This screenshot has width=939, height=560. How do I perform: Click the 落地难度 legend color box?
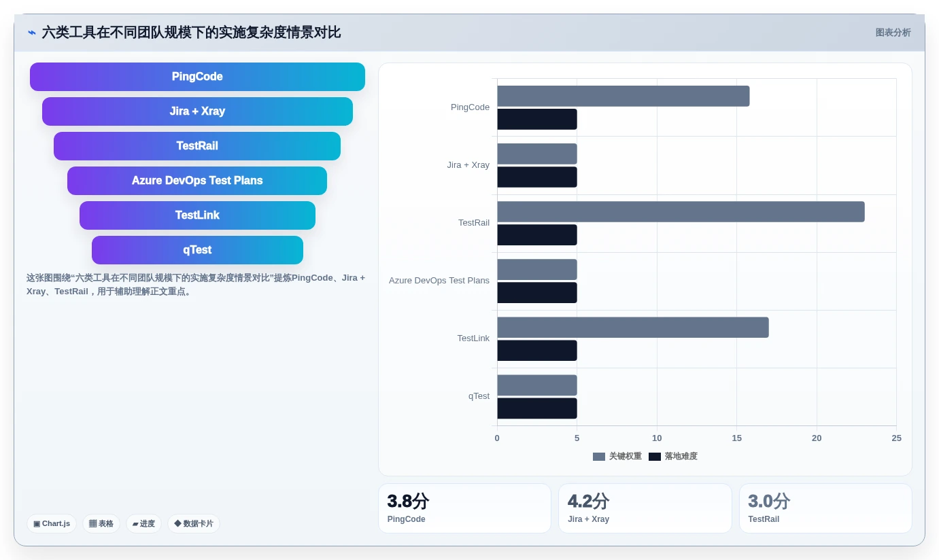coord(655,457)
